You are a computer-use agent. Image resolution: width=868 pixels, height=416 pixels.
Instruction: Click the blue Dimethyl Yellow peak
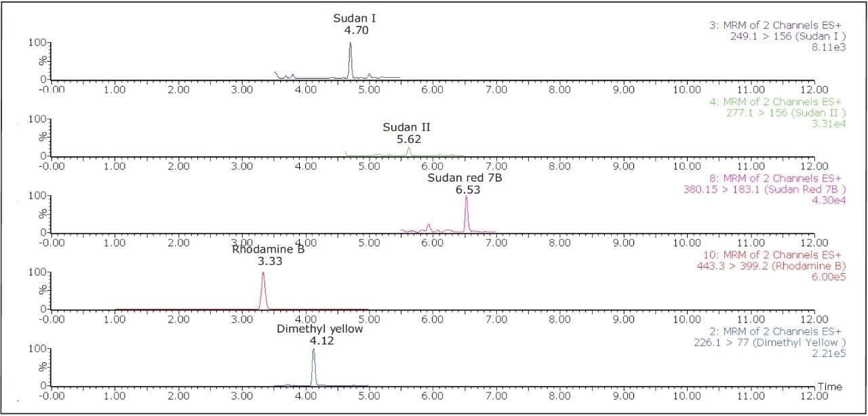click(313, 367)
